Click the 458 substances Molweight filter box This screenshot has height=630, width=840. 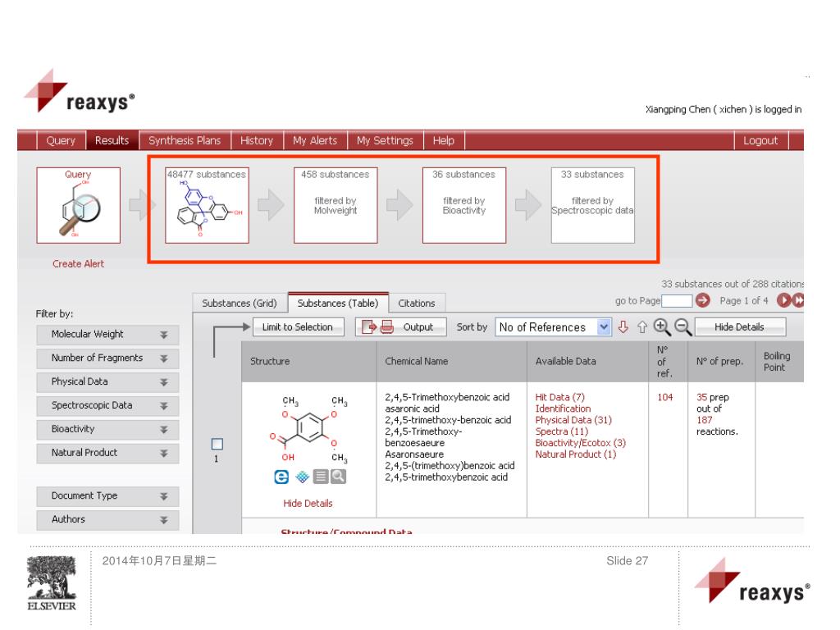click(x=336, y=205)
